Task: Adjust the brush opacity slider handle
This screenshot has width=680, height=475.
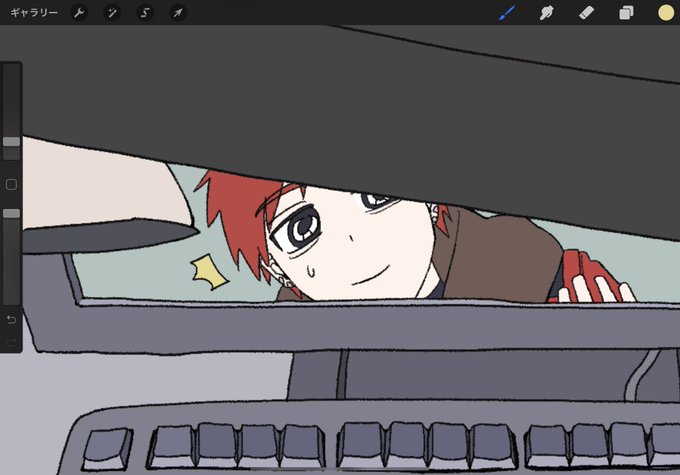Action: pos(11,213)
